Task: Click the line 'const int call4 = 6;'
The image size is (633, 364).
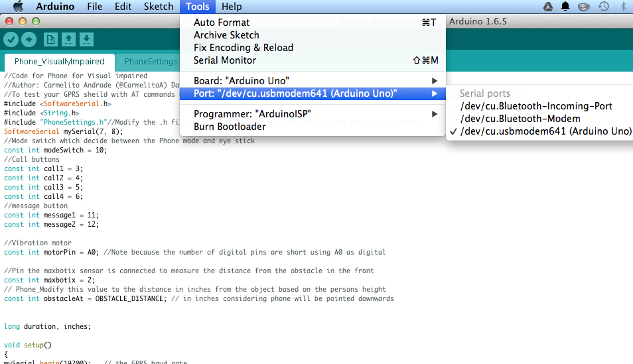Action: click(43, 196)
